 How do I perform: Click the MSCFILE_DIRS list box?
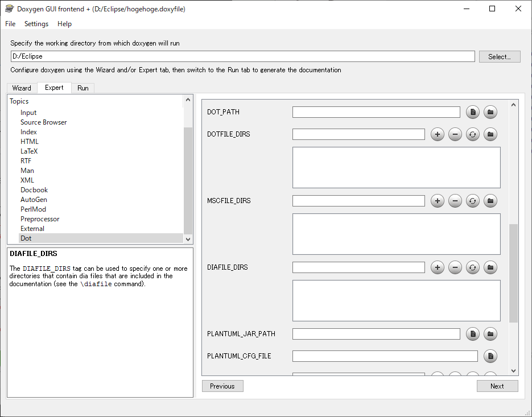pyautogui.click(x=396, y=234)
